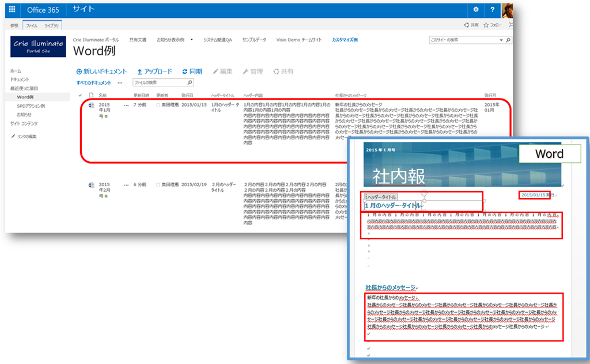The width and height of the screenshot is (590, 364).
Task: Click the user profile photo
Action: [x=508, y=10]
